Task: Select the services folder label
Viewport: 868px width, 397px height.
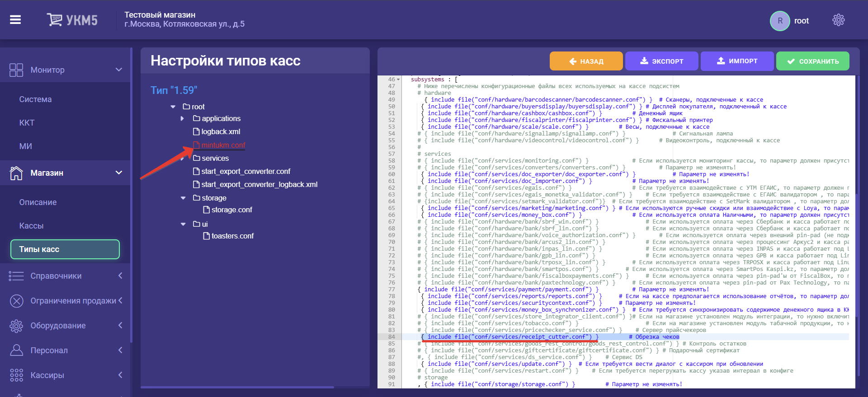Action: 215,158
